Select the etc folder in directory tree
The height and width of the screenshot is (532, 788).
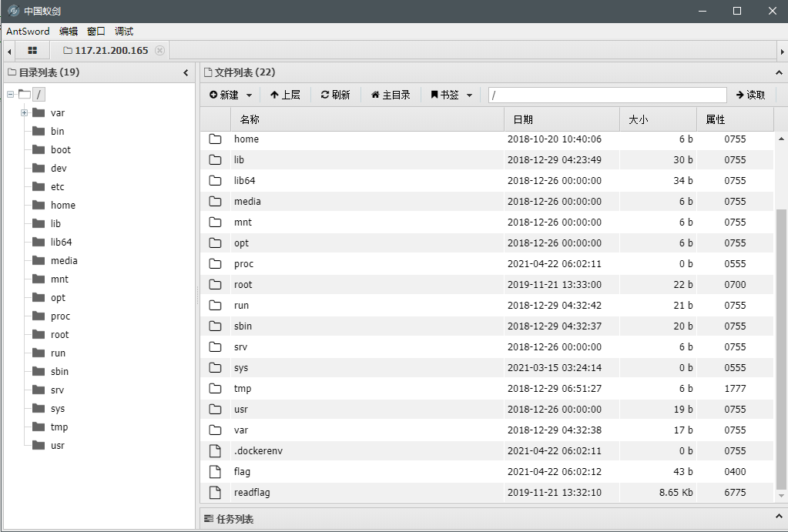pos(57,187)
